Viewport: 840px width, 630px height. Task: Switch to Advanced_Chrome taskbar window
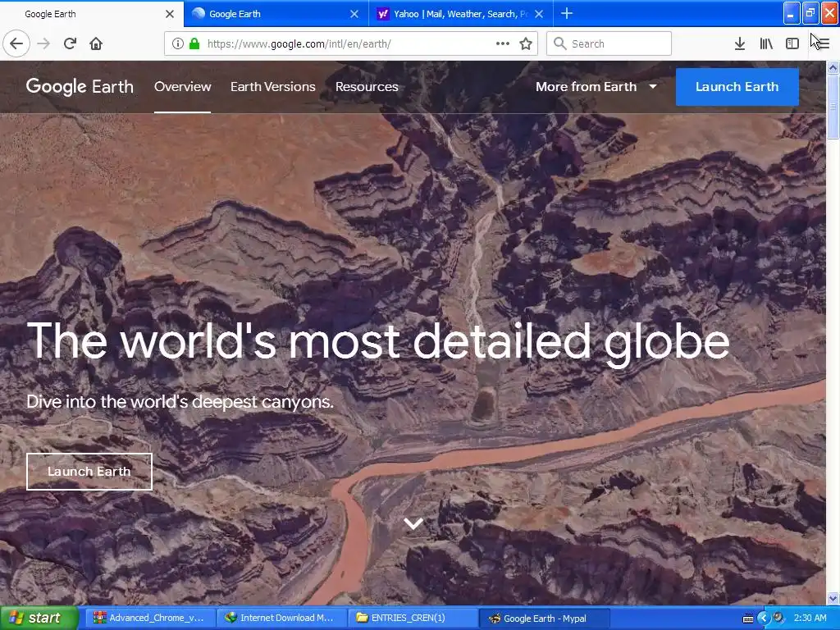tap(150, 619)
